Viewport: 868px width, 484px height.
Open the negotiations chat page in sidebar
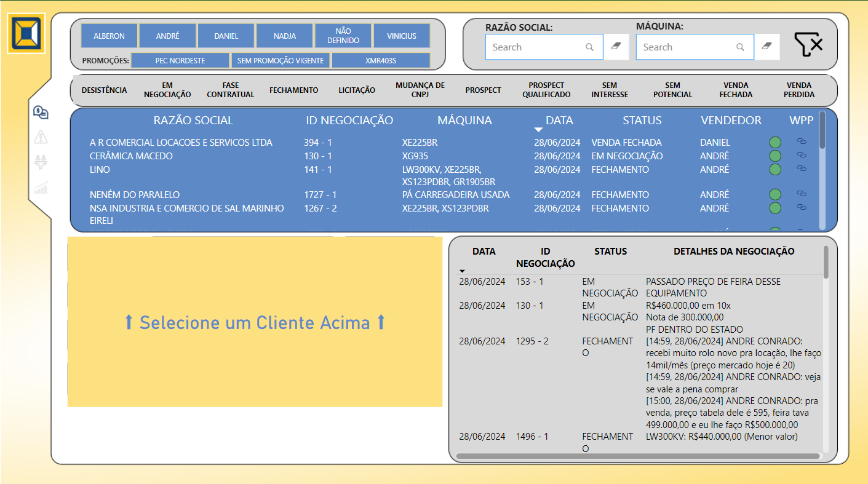pos(41,112)
